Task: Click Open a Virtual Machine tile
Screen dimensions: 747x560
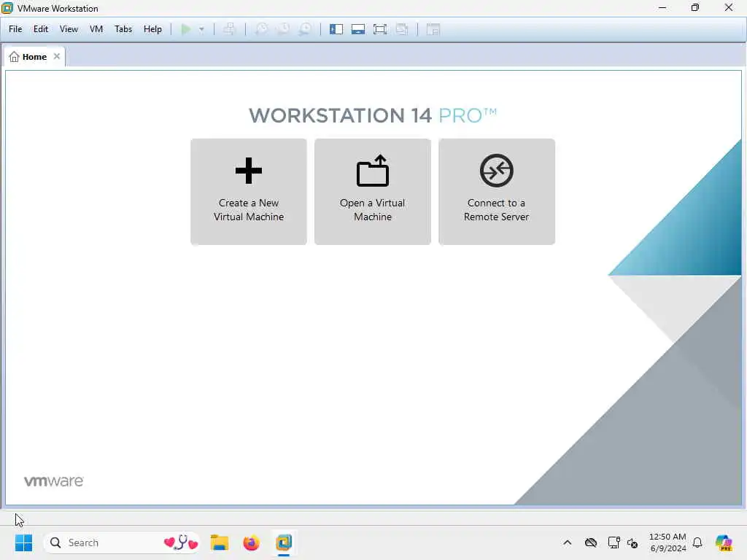Action: (373, 192)
